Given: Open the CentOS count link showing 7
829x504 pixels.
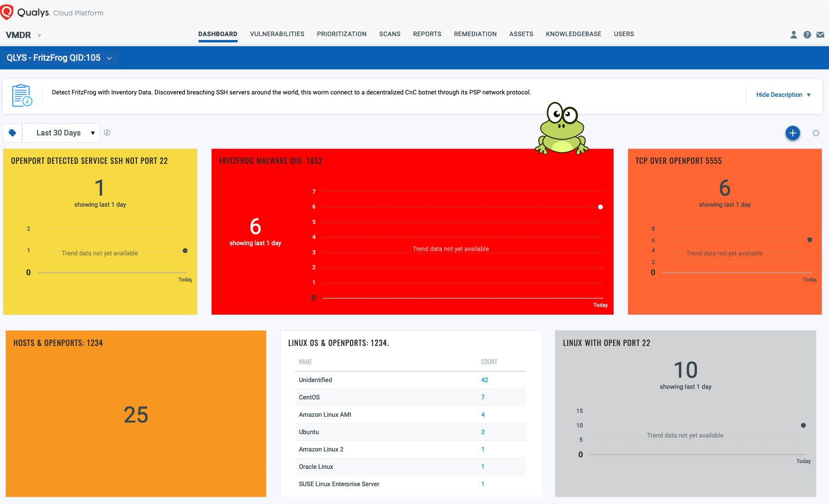Looking at the screenshot, I should (x=483, y=397).
